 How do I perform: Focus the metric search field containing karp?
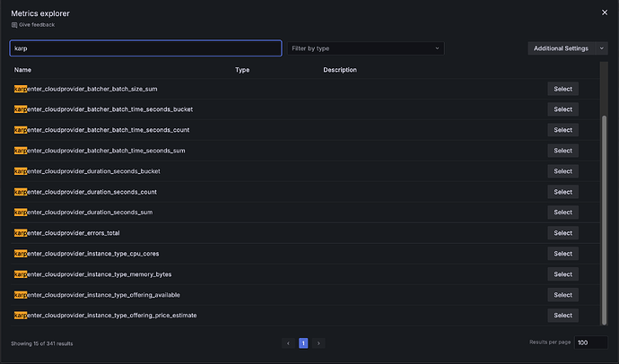click(x=145, y=48)
